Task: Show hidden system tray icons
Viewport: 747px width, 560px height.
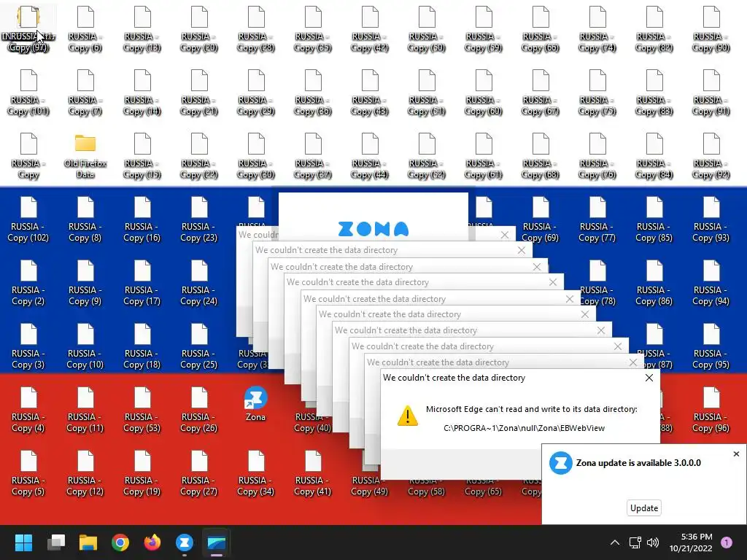Action: pyautogui.click(x=615, y=542)
